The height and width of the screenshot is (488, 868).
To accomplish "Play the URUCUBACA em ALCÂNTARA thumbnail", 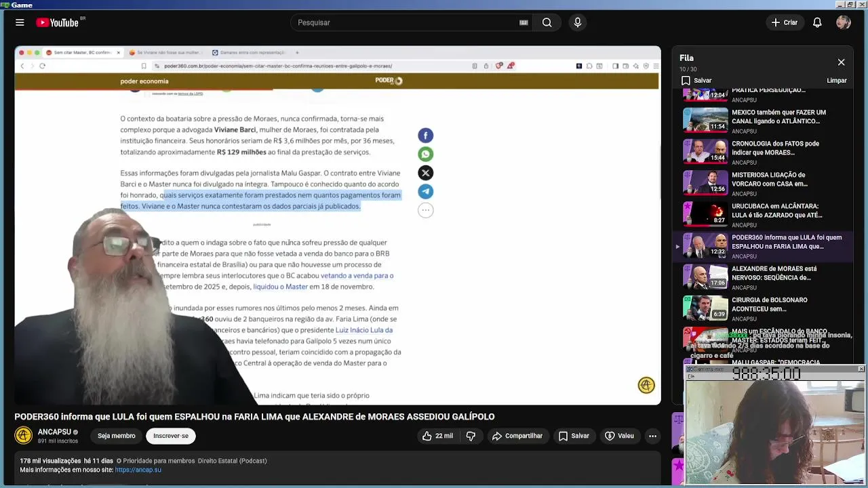I will [705, 213].
